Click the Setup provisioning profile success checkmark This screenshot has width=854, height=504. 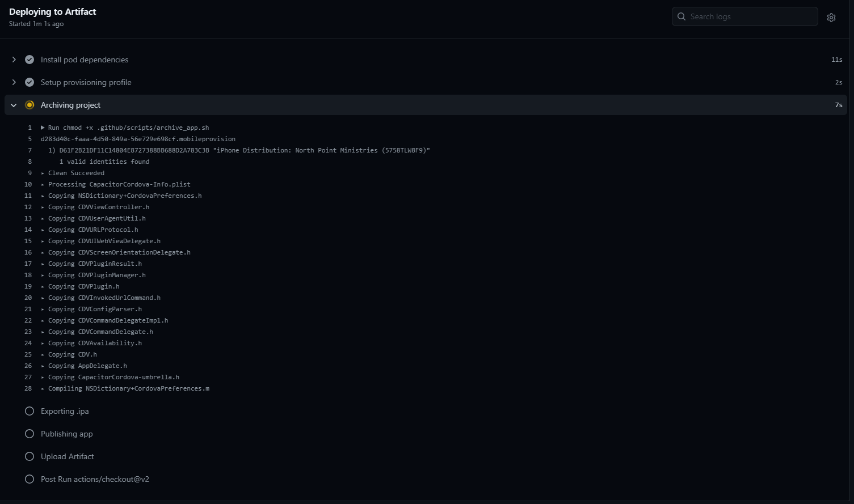coord(30,82)
